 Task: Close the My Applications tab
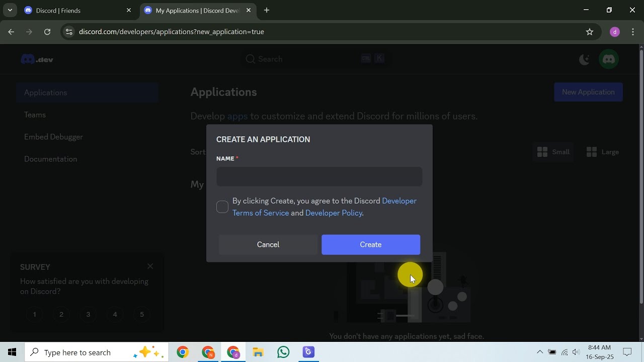click(249, 10)
